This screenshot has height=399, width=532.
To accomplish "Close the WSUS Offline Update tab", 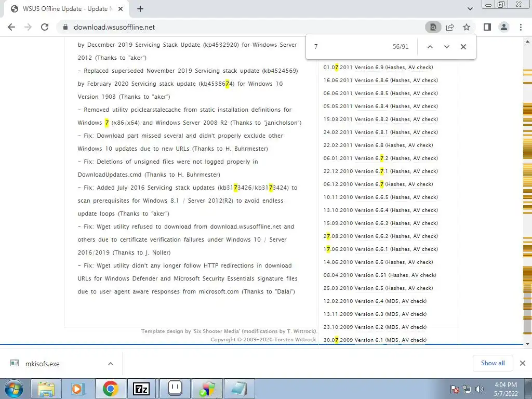I will tap(121, 9).
